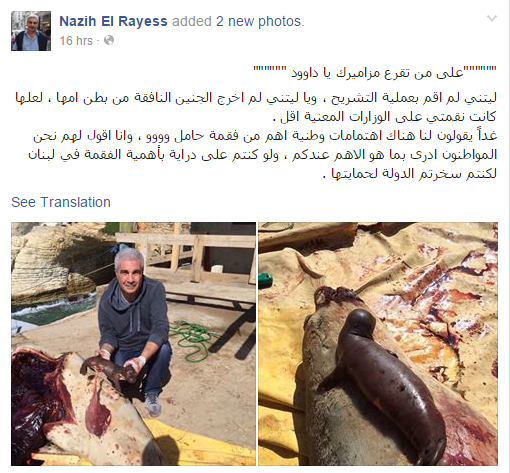Click the "2 new photos" text
Viewport: 510px width, 473px height.
(260, 21)
